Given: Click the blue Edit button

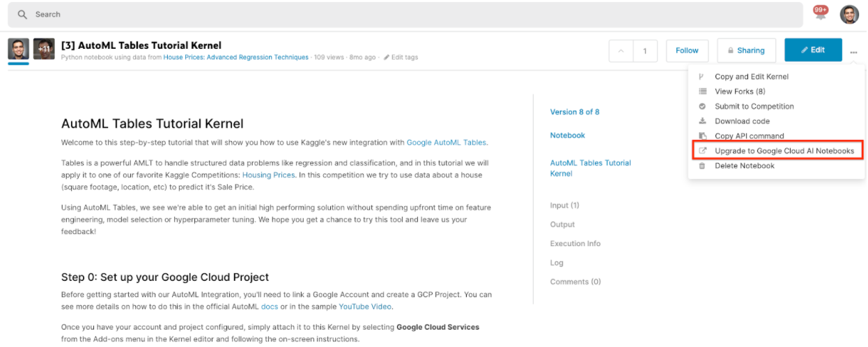Looking at the screenshot, I should pos(813,50).
